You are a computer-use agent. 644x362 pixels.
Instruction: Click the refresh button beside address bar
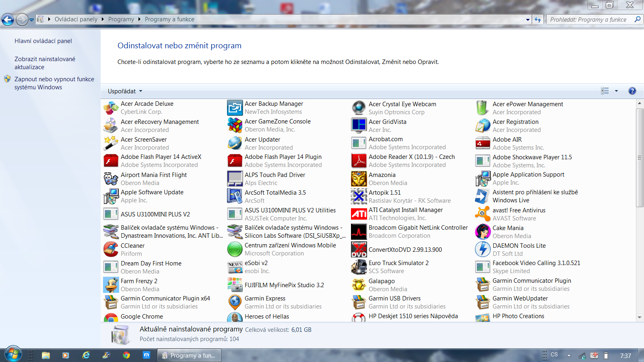pyautogui.click(x=538, y=19)
